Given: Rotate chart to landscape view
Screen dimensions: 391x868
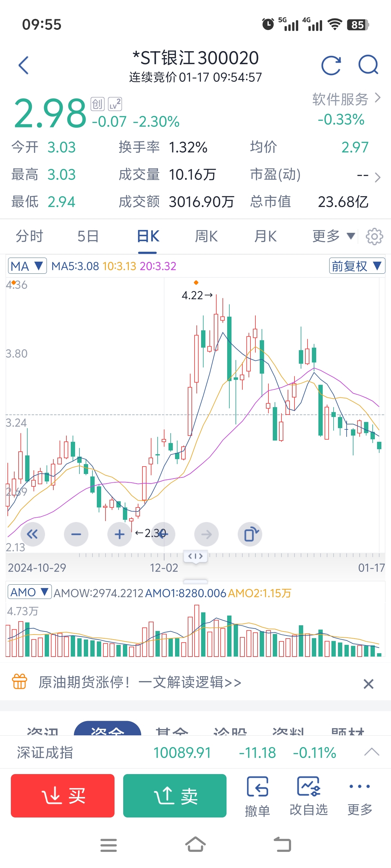Looking at the screenshot, I should [250, 534].
